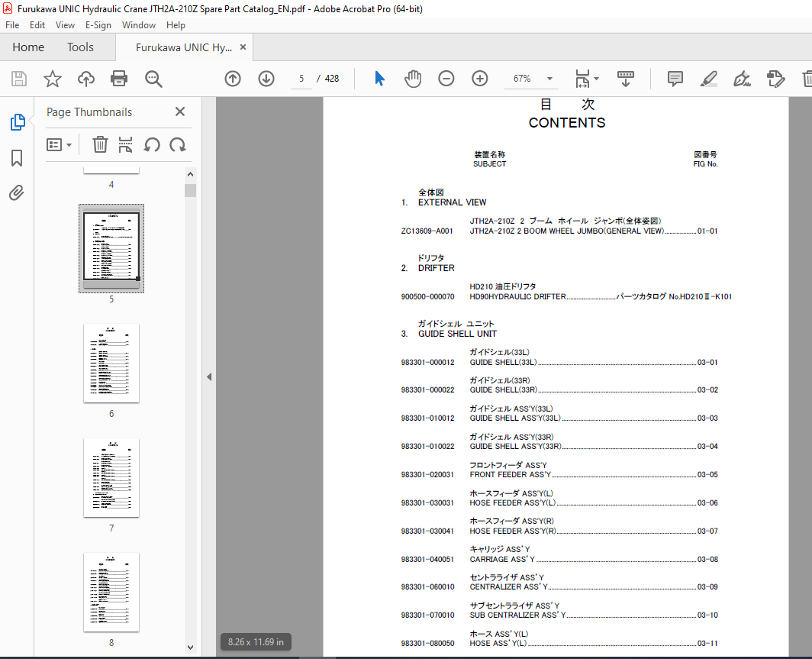Click the current page number field
Image resolution: width=812 pixels, height=659 pixels.
coord(301,79)
